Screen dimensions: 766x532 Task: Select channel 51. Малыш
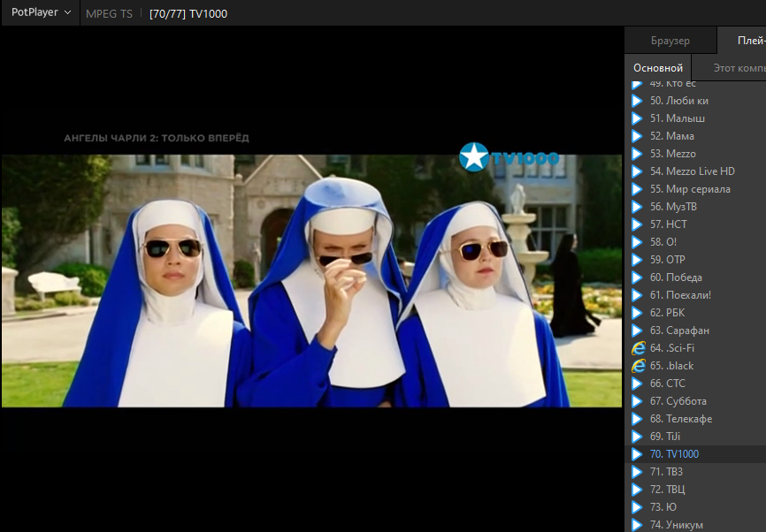click(695, 118)
